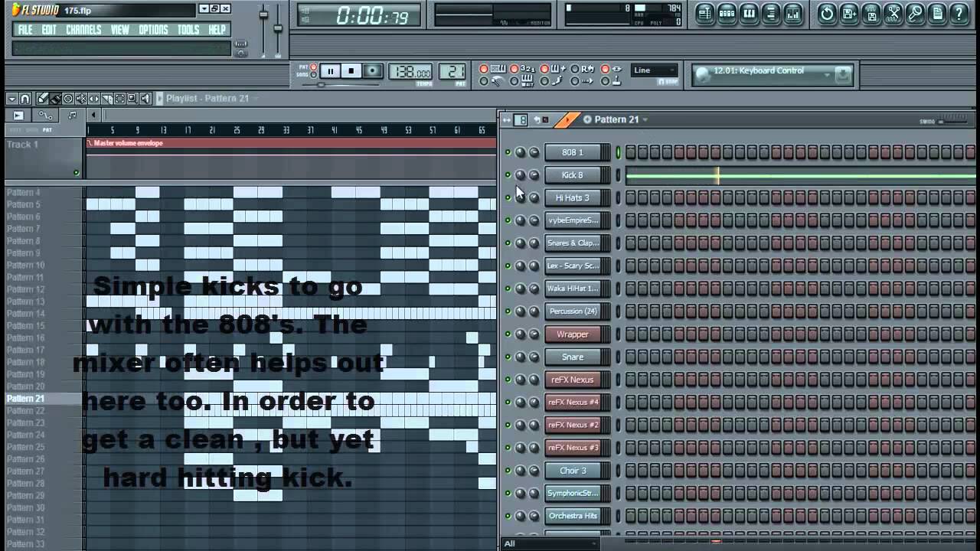Click the one-click audio recording icon
Image resolution: width=980 pixels, height=551 pixels.
(x=916, y=13)
